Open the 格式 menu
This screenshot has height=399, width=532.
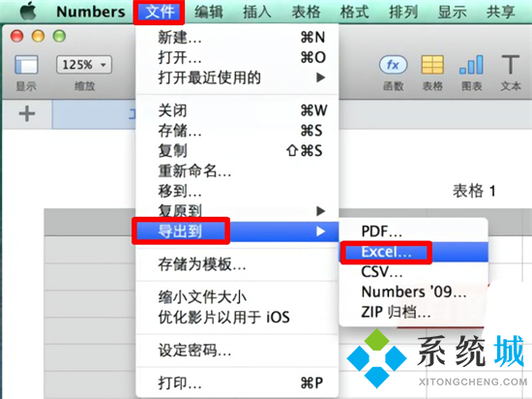pyautogui.click(x=355, y=12)
